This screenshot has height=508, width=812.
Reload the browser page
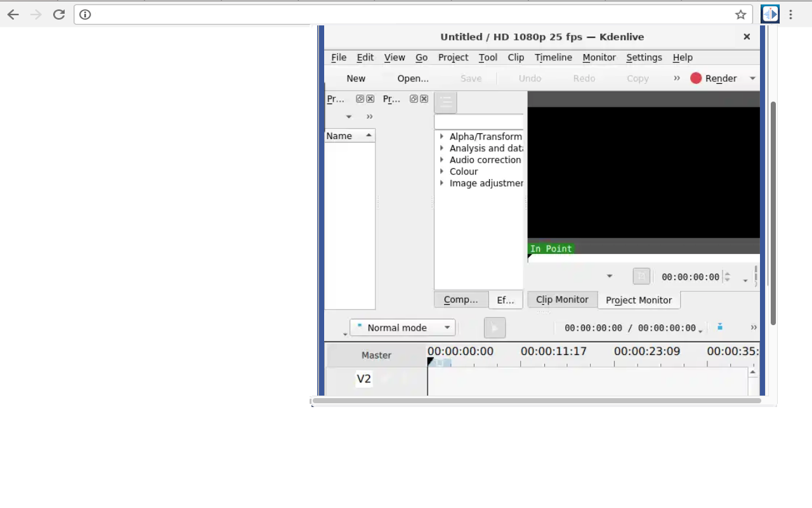[x=59, y=15]
